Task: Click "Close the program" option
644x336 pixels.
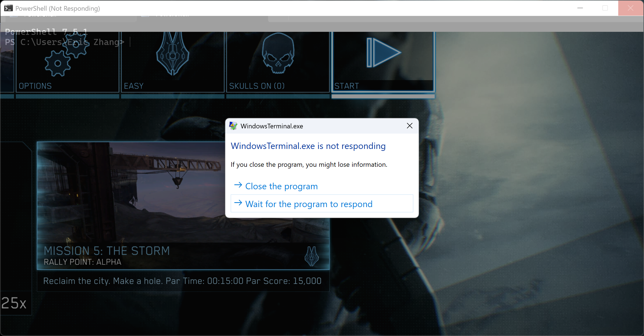Action: (x=322, y=186)
